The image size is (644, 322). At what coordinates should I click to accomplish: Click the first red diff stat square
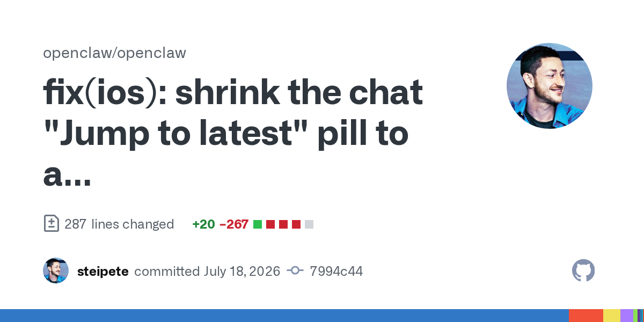coord(270,224)
